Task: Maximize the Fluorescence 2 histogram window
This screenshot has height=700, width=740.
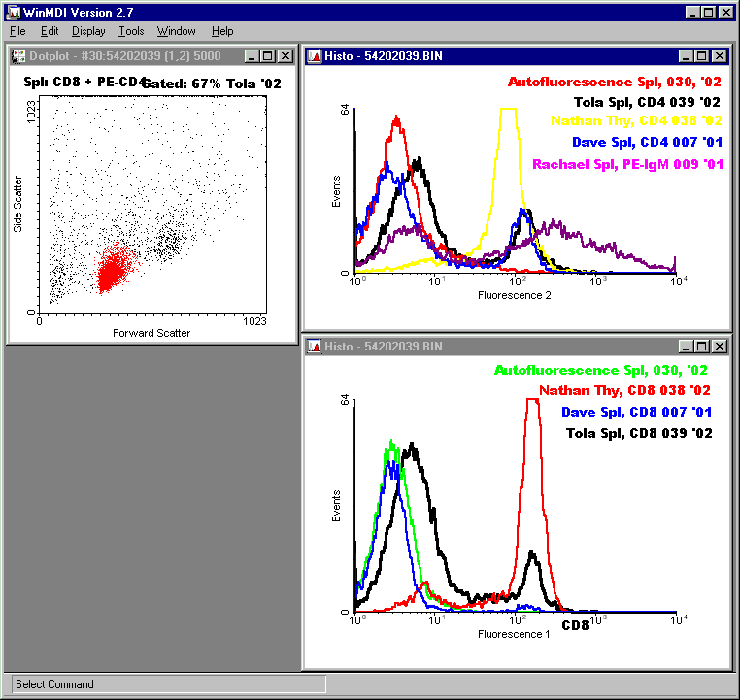Action: [x=703, y=56]
